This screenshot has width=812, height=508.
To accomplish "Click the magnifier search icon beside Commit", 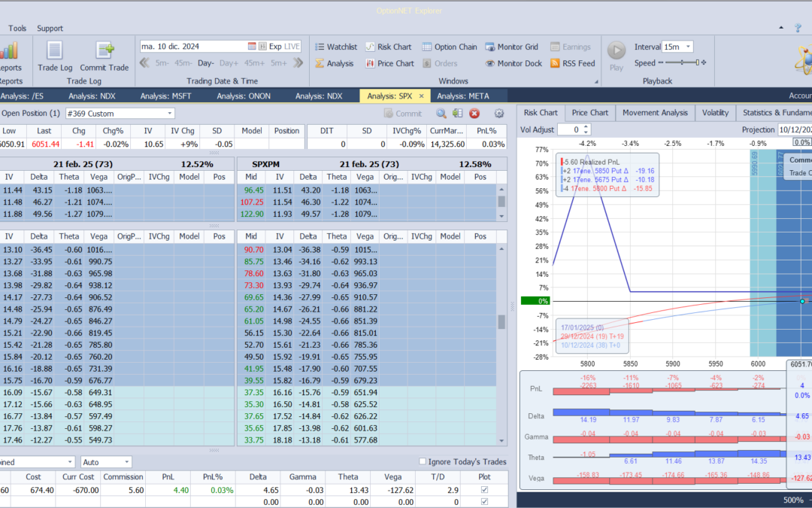I will pyautogui.click(x=441, y=114).
